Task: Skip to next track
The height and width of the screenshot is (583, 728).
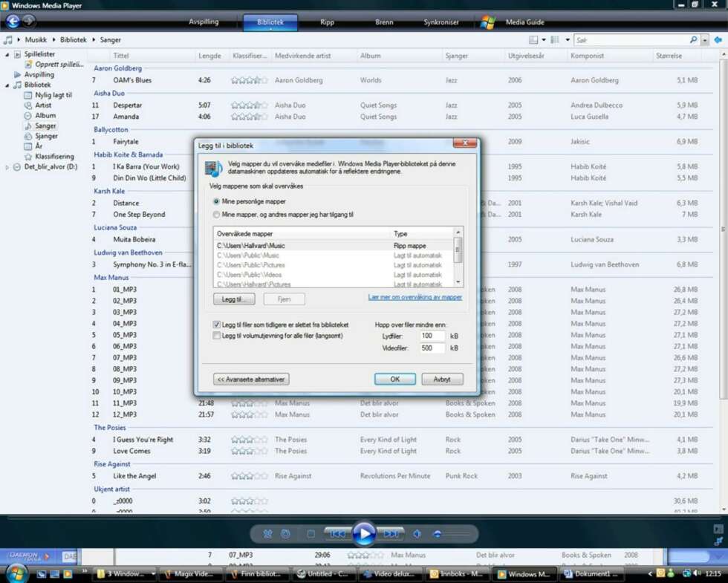Action: click(x=391, y=534)
